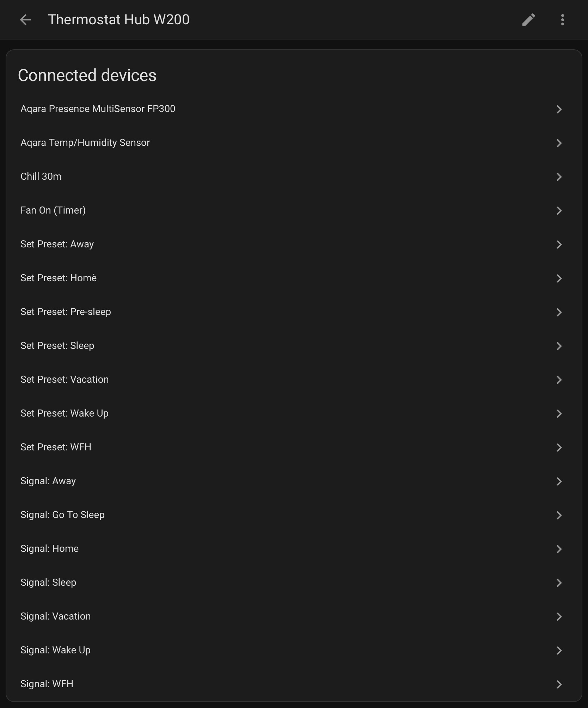This screenshot has width=588, height=708.
Task: Open Set Preset: Homè entry
Action: tap(59, 278)
